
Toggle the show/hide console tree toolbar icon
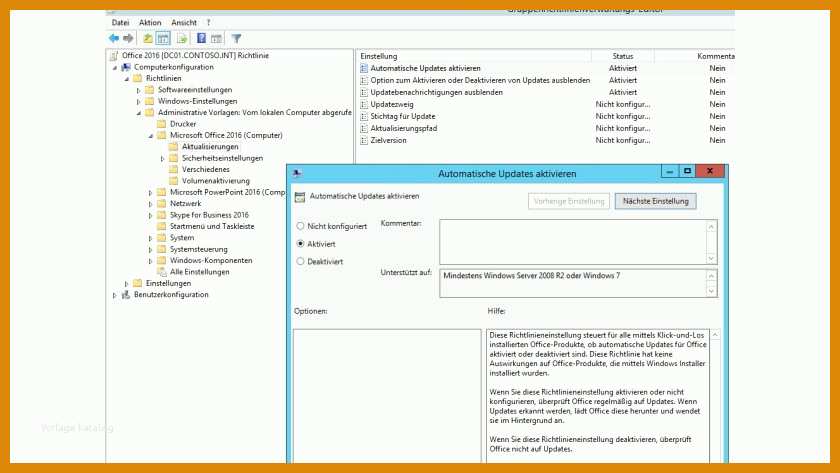[x=163, y=39]
